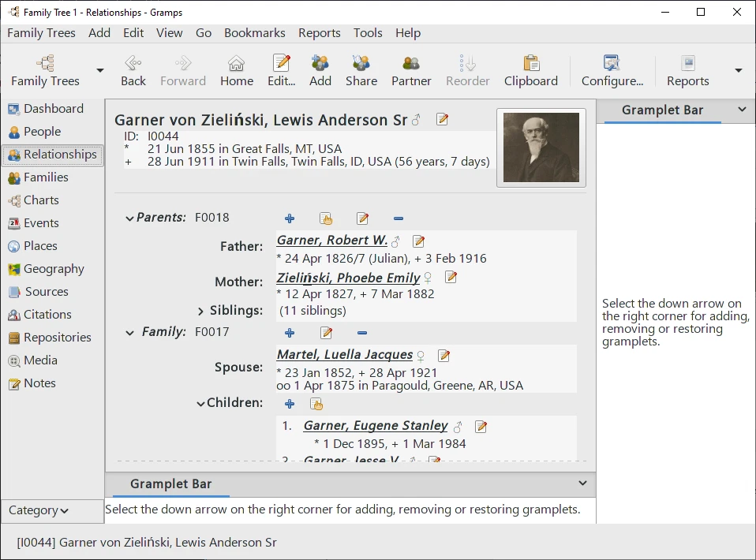Remove parents with the minus icon
Viewport: 756px width, 560px height.
tap(399, 218)
